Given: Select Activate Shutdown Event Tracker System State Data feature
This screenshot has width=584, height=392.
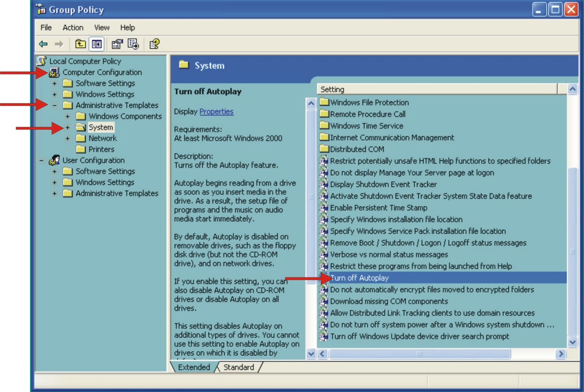Looking at the screenshot, I should 431,196.
